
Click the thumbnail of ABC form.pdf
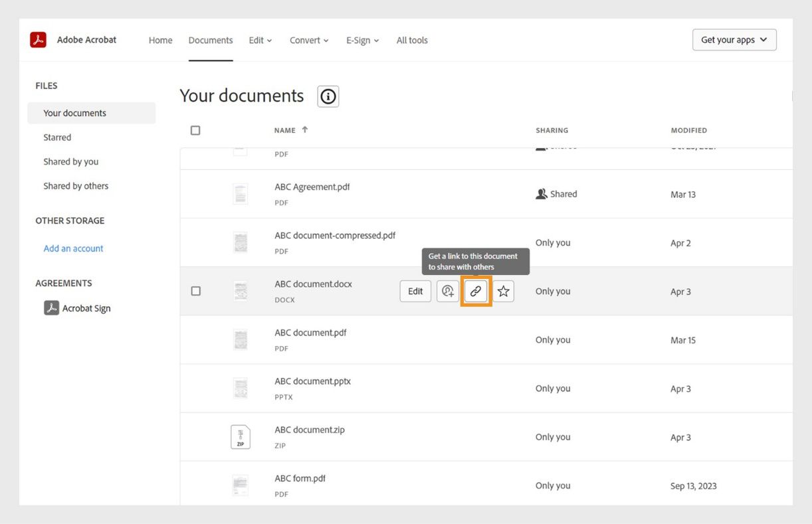click(240, 485)
